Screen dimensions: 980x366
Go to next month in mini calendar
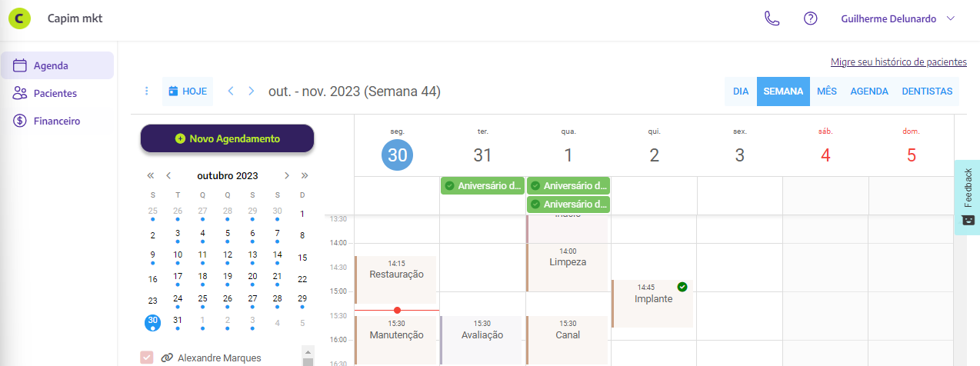click(287, 175)
